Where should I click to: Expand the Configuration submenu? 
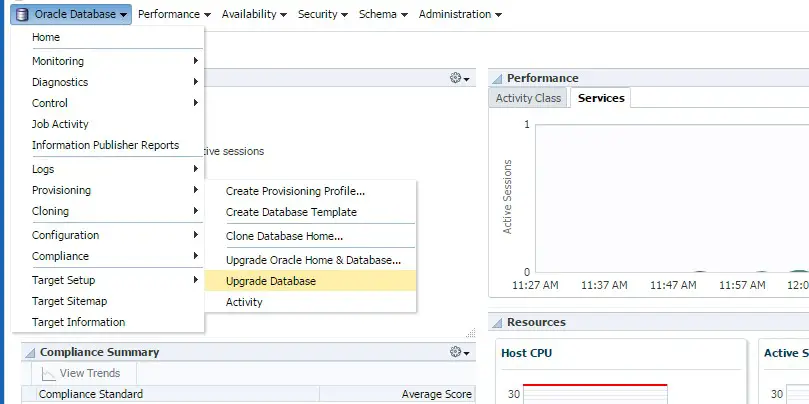107,235
